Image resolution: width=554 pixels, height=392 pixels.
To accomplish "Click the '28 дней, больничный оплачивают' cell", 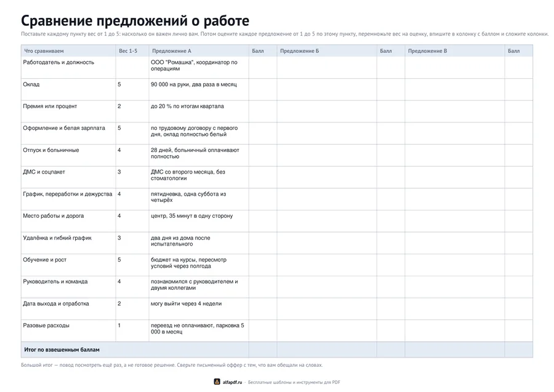I will [x=199, y=155].
